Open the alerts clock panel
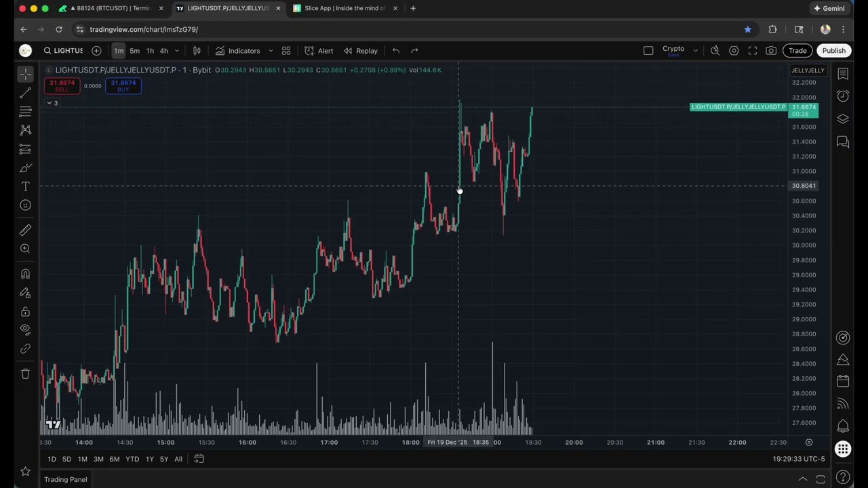Image resolution: width=868 pixels, height=488 pixels. 843,96
